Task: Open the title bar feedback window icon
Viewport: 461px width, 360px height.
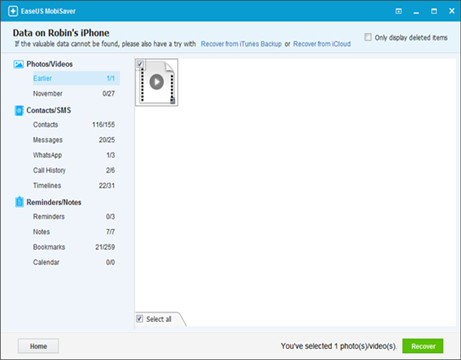Action: pos(398,11)
